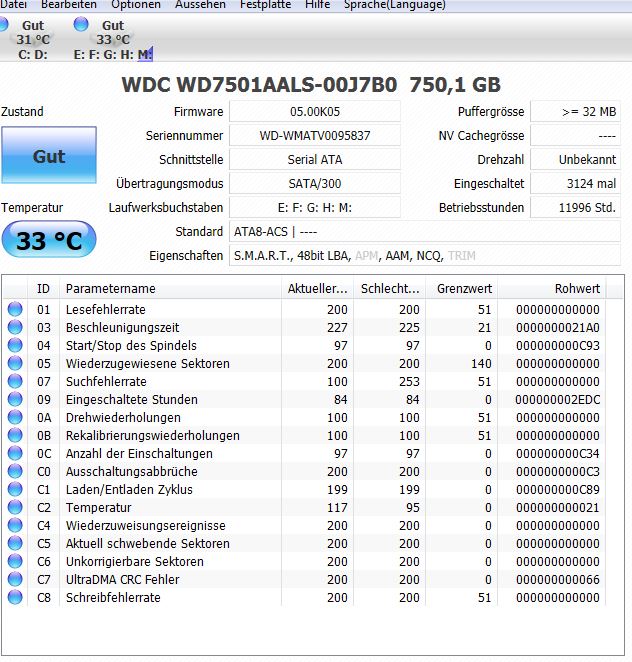Click status orb for 09 Eingeschaltete Stunden
This screenshot has width=632, height=662.
[15, 399]
